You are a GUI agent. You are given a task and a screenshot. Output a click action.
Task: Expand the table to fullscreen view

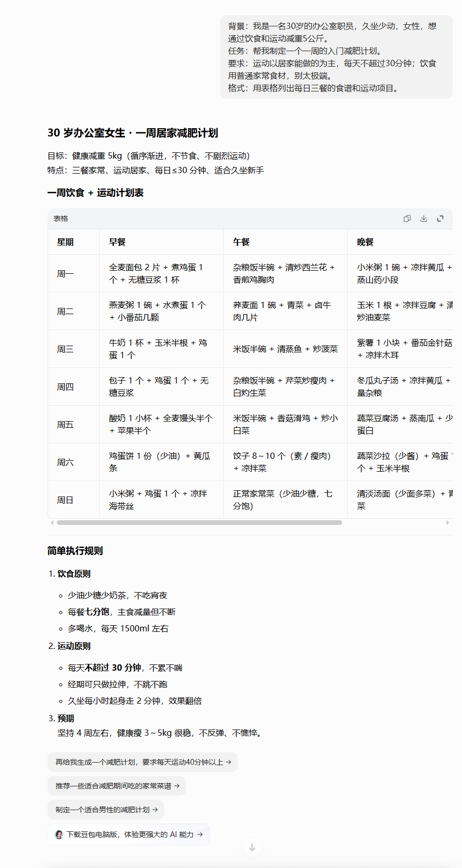click(440, 219)
